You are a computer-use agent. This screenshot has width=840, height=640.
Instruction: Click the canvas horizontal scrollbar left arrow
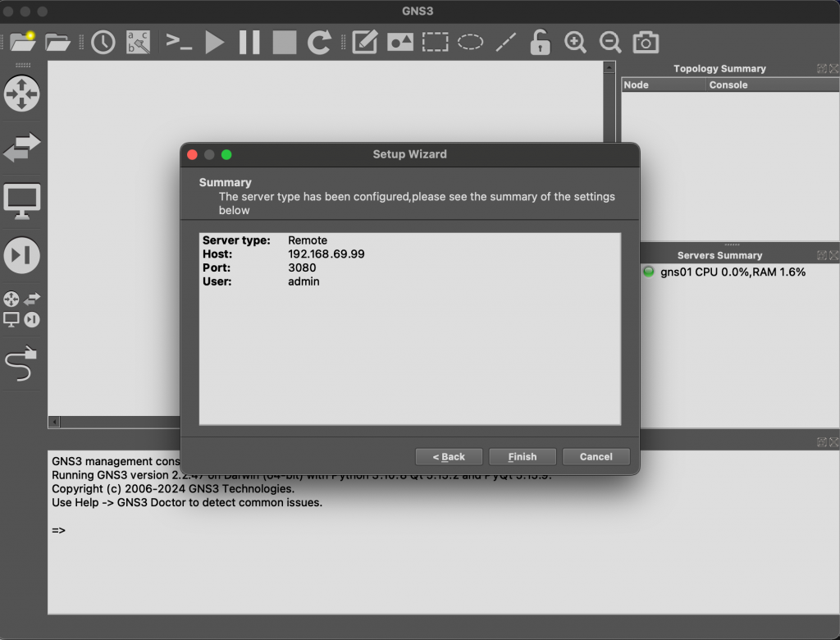pyautogui.click(x=54, y=422)
